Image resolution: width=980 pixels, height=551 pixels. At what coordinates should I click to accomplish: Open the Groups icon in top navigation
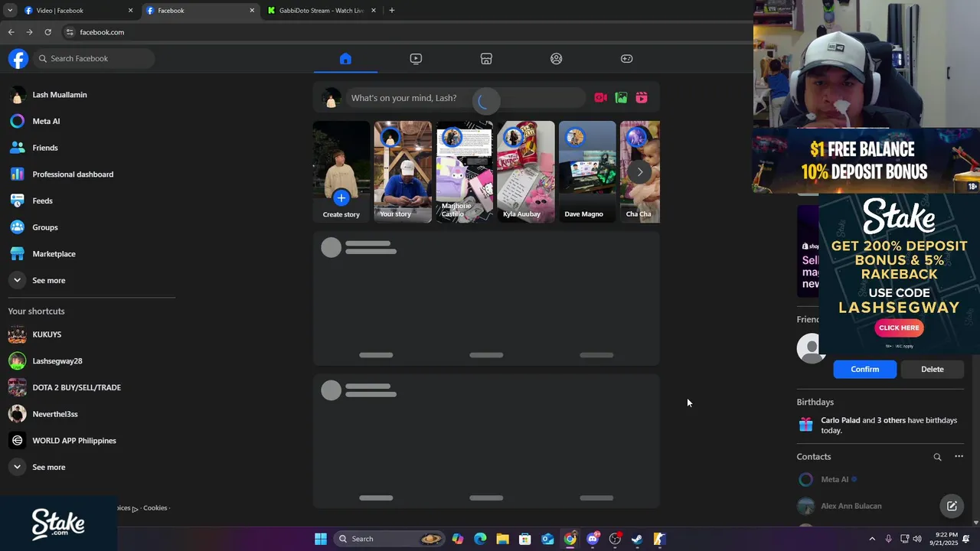point(557,59)
